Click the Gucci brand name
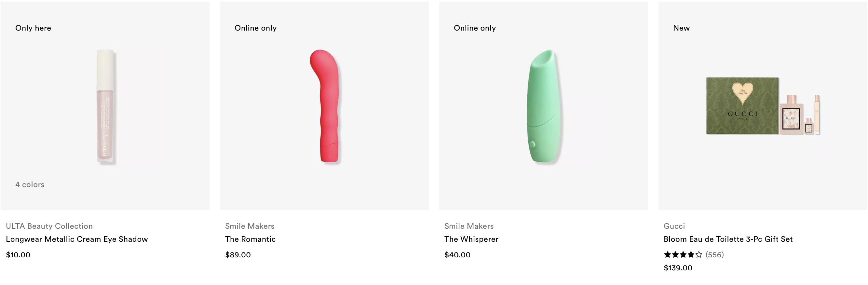The image size is (868, 285). pos(674,226)
